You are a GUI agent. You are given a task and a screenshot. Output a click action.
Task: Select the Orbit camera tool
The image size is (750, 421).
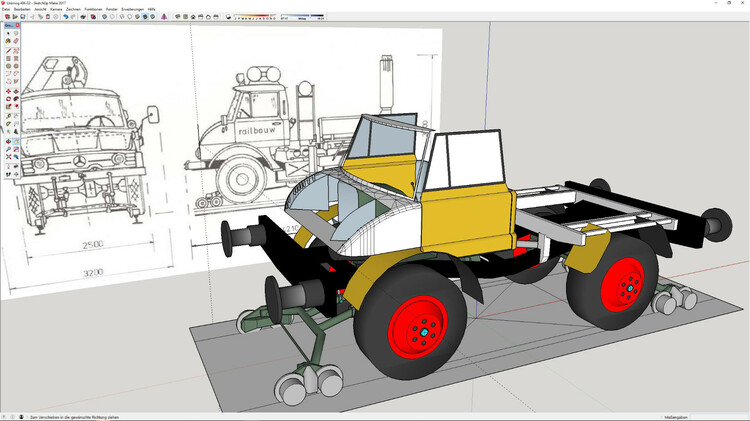tap(7, 141)
